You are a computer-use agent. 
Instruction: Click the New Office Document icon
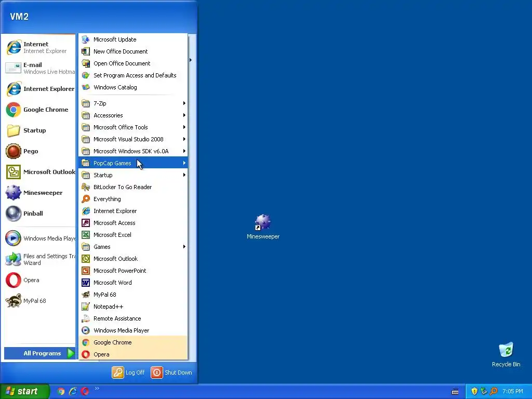coord(86,51)
